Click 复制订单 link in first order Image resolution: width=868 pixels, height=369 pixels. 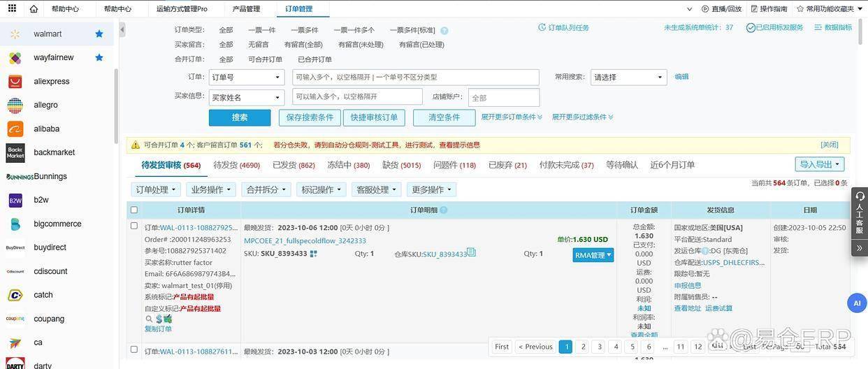[x=158, y=328]
